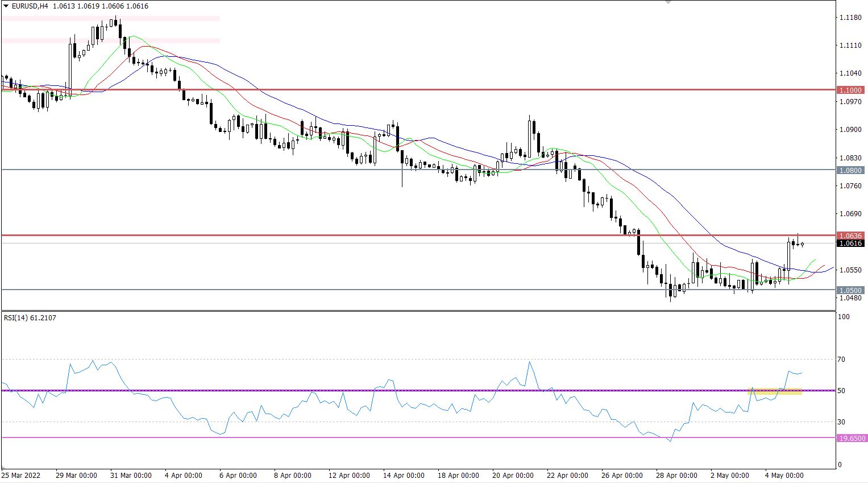The image size is (868, 483).
Task: Select the 1.0636 red price level label
Action: [851, 236]
